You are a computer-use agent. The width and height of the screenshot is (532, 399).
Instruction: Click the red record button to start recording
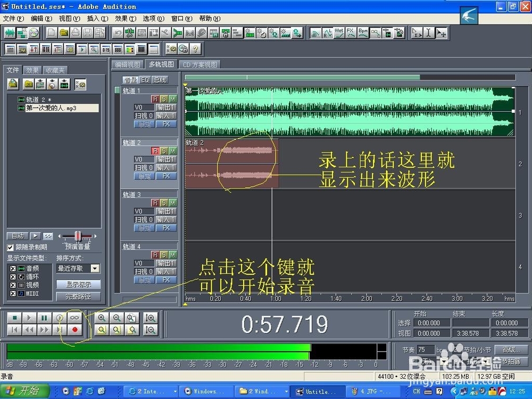coord(75,329)
